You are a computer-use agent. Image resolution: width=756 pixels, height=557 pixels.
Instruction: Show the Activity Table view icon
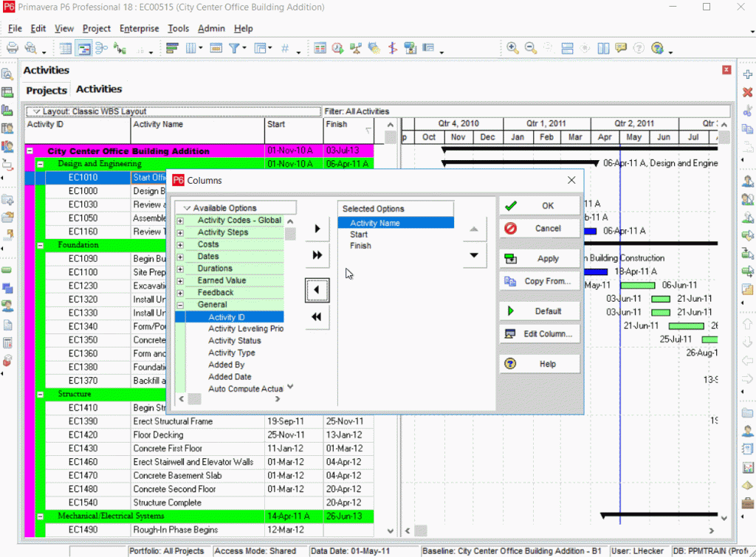(65, 48)
